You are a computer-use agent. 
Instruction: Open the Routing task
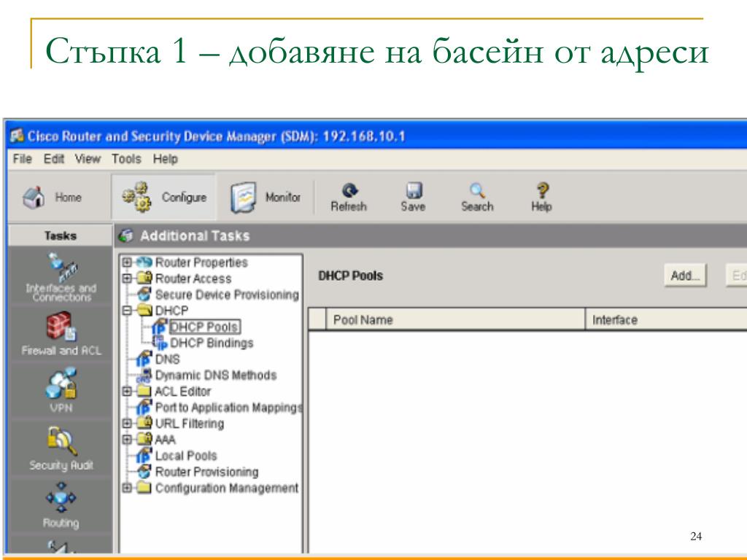[x=61, y=505]
